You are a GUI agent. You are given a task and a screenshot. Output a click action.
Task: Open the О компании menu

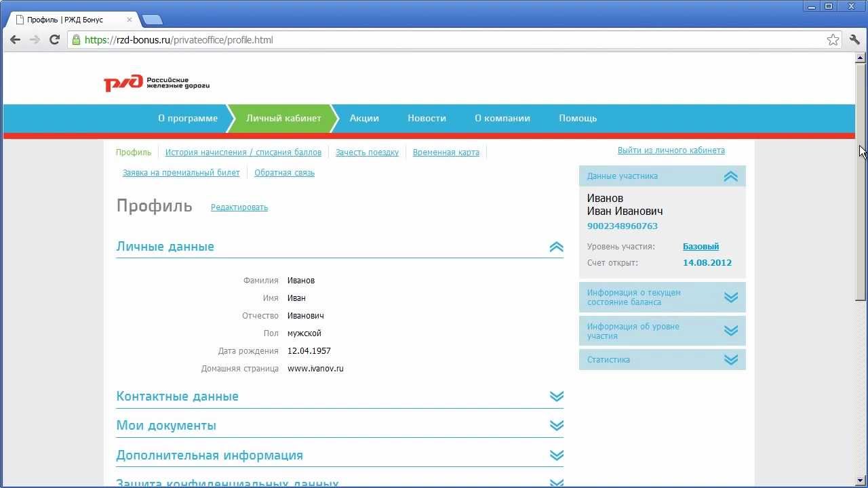(502, 118)
